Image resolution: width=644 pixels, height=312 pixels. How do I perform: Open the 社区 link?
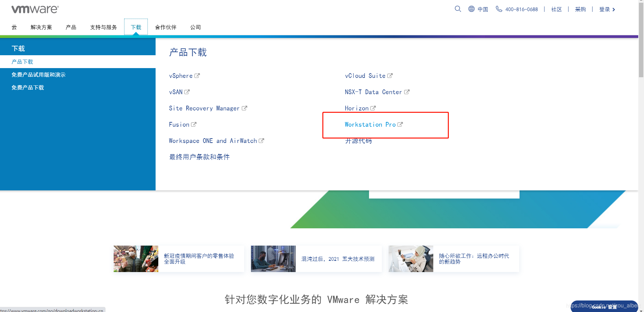pyautogui.click(x=556, y=9)
